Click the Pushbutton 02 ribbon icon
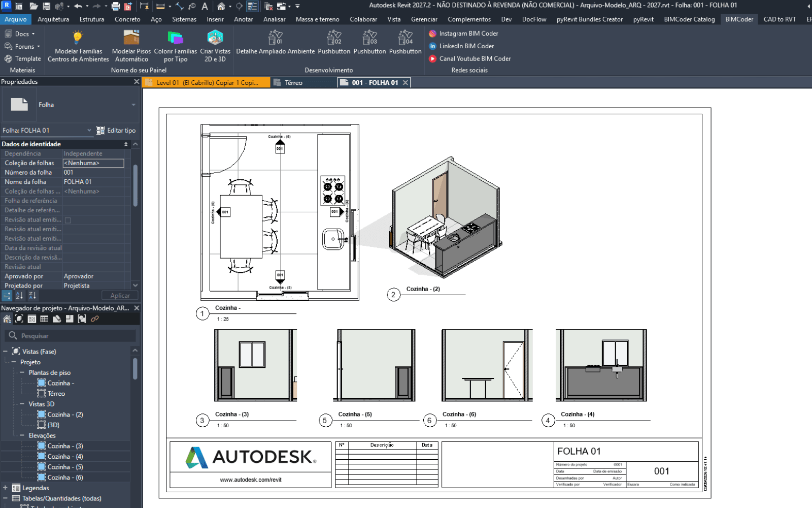Image resolution: width=812 pixels, height=508 pixels. tap(334, 42)
